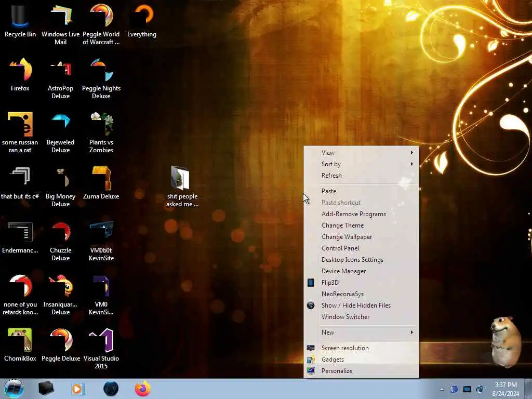Open Add-Remove Programs entry

click(x=362, y=214)
